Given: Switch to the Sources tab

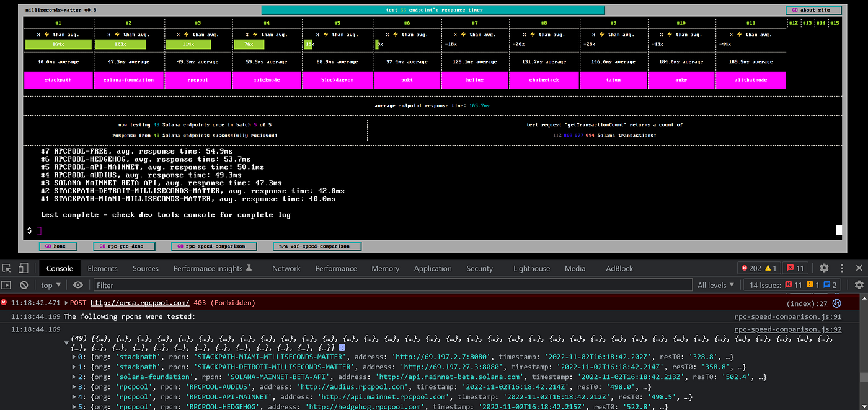Looking at the screenshot, I should [146, 268].
